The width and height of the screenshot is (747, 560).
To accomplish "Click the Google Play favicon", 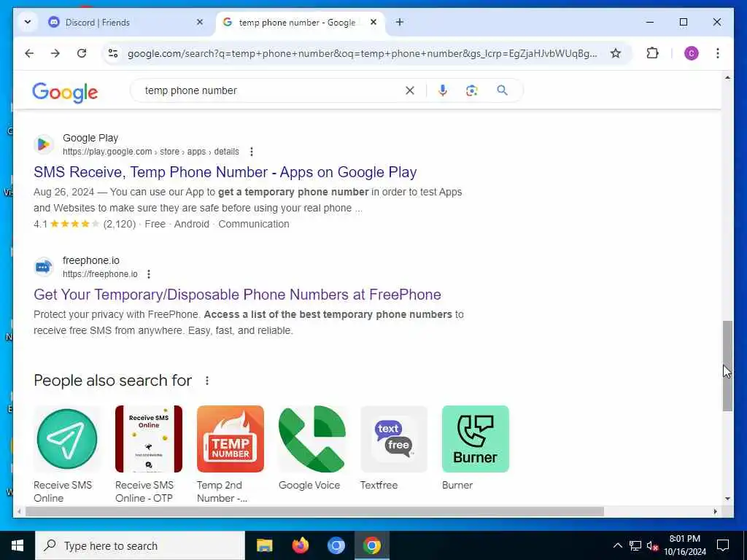I will click(x=43, y=144).
